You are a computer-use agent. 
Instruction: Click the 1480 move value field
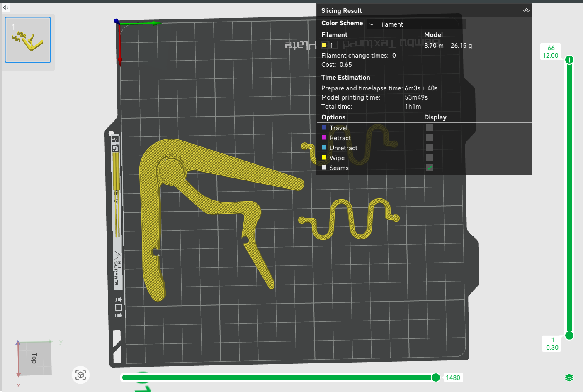click(453, 377)
